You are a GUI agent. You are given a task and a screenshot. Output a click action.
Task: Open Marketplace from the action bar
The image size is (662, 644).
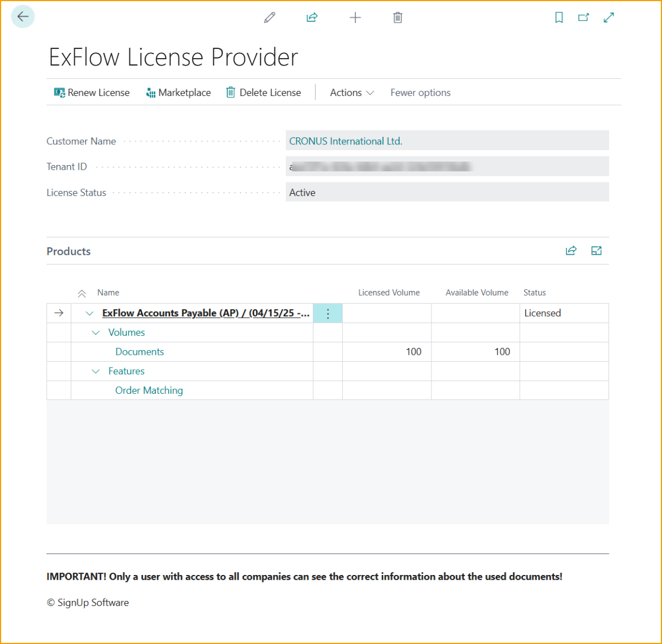(x=179, y=93)
